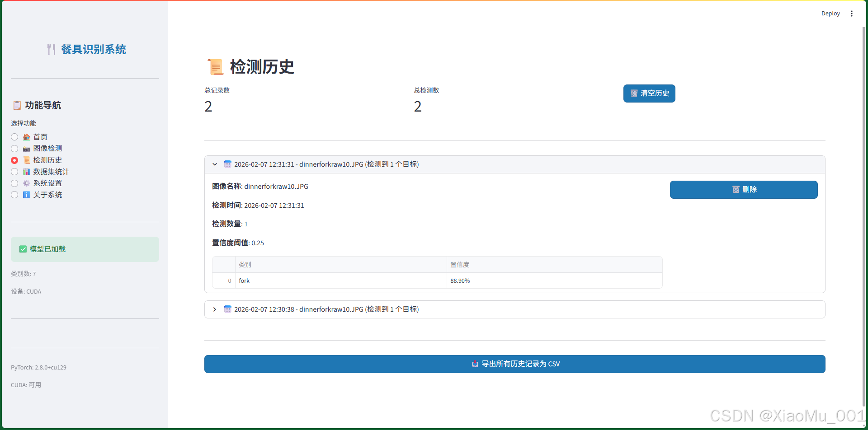Screen dimensions: 868x430
Task: Click the scroll icon next to 检测历史 heading
Action: pos(216,66)
